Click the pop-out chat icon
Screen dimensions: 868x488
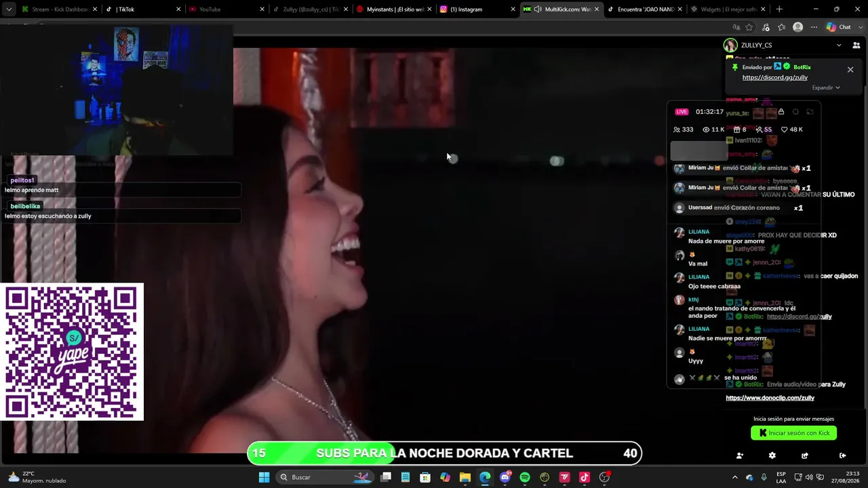[x=805, y=455]
